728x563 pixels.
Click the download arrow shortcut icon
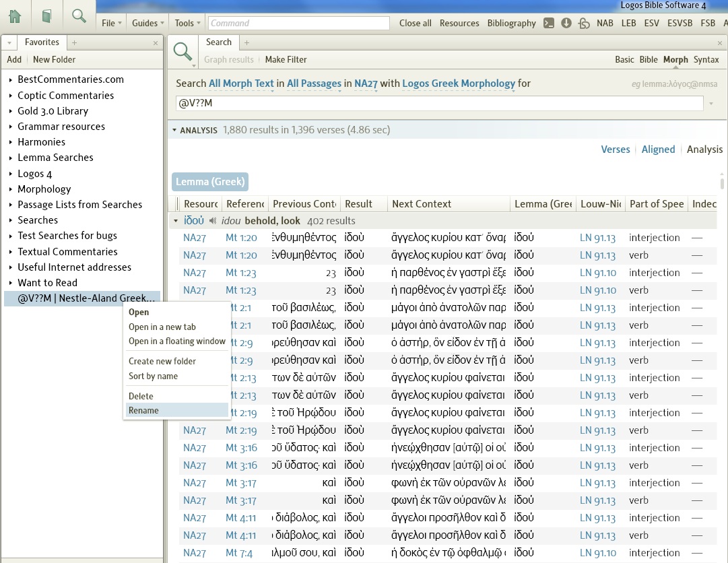(x=566, y=23)
